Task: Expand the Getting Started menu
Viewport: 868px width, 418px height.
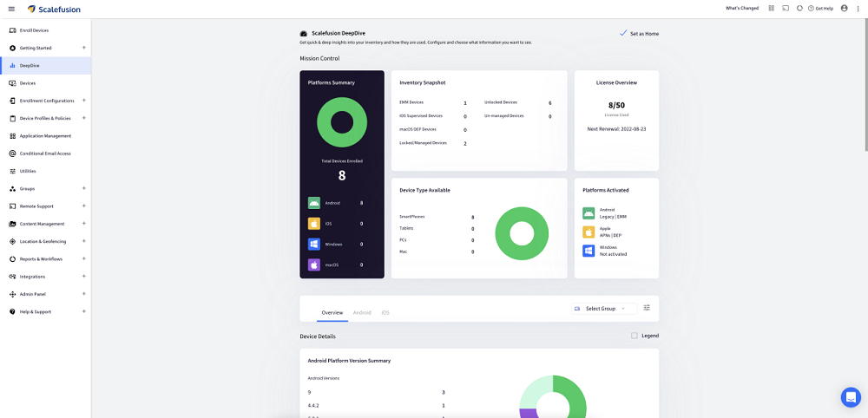Action: [84, 48]
